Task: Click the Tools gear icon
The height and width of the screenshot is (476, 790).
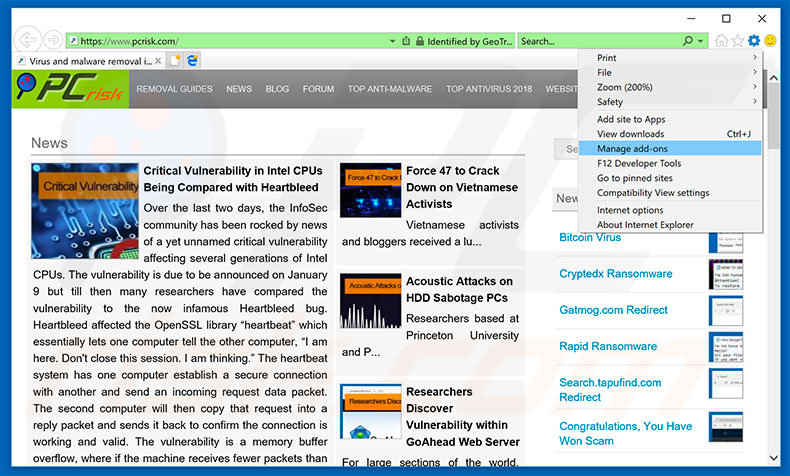Action: 754,41
